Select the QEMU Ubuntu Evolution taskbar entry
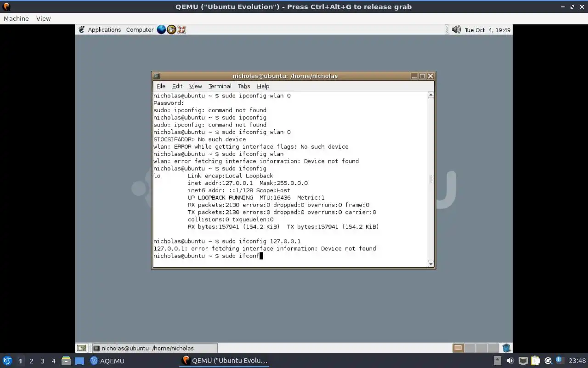Screen dimensions: 588x368 [225, 361]
